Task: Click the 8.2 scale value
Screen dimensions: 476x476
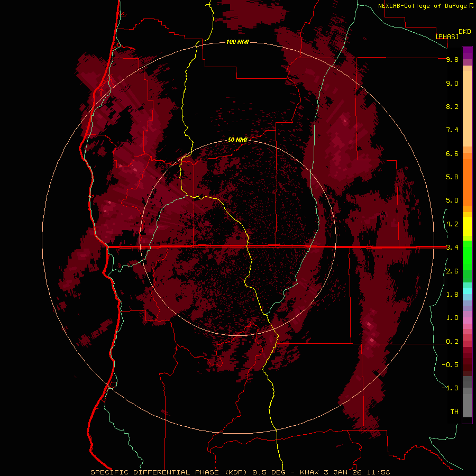Action: pyautogui.click(x=452, y=106)
